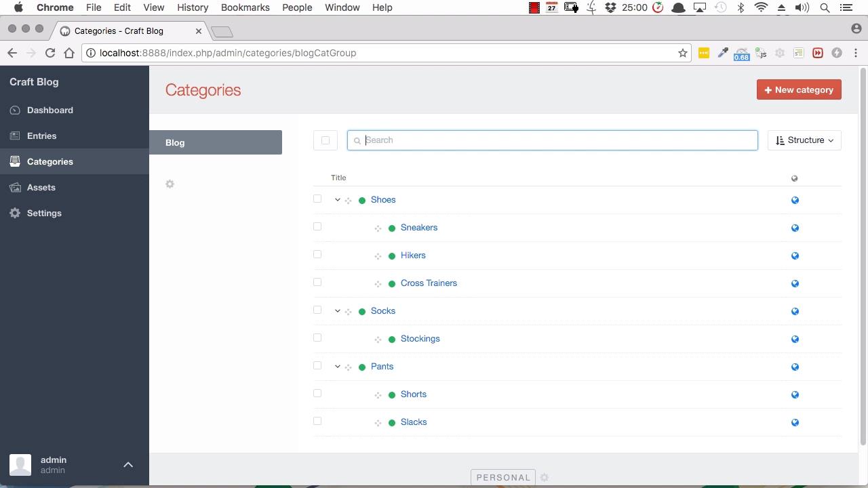Collapse the Pants category tree
This screenshot has height=488, width=868.
(x=337, y=366)
